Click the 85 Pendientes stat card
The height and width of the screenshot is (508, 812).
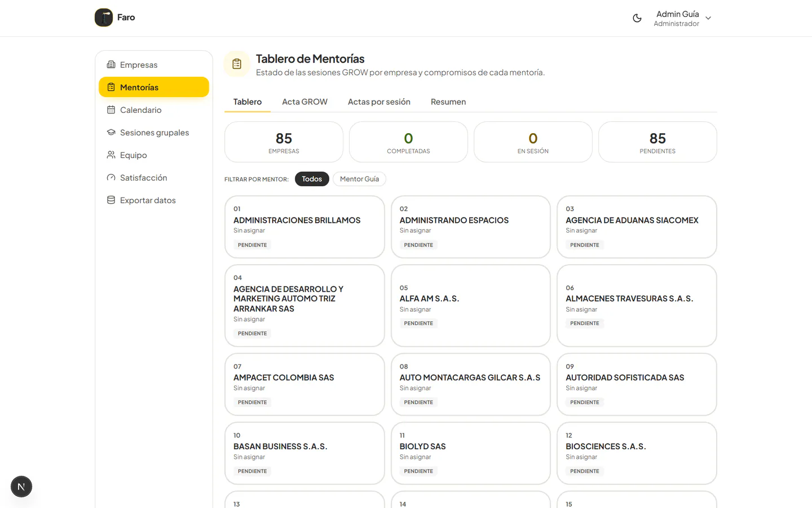(657, 142)
